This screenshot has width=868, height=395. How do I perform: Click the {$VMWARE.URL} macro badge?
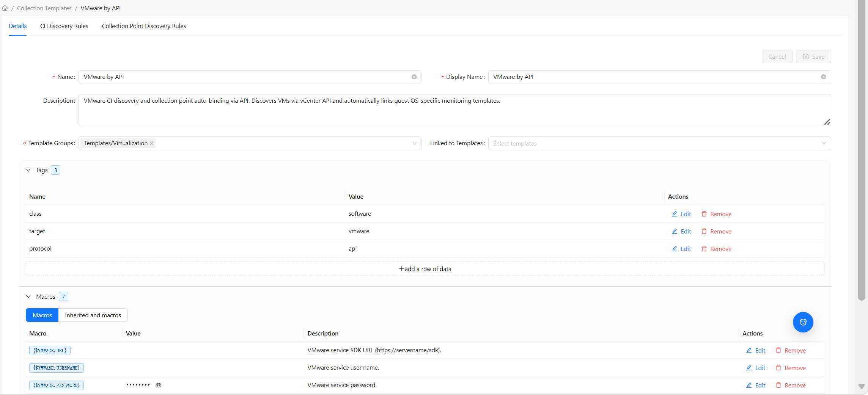pos(50,351)
